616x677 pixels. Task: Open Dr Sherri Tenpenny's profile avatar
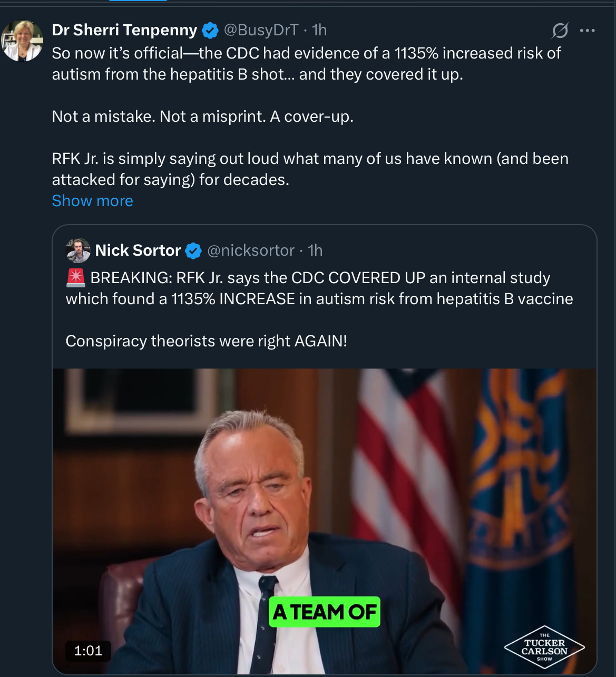[22, 41]
